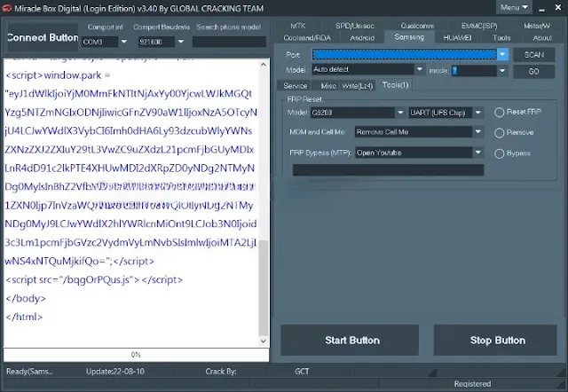Image resolution: width=568 pixels, height=392 pixels.
Task: Select the Remove radio button
Action: [x=499, y=133]
